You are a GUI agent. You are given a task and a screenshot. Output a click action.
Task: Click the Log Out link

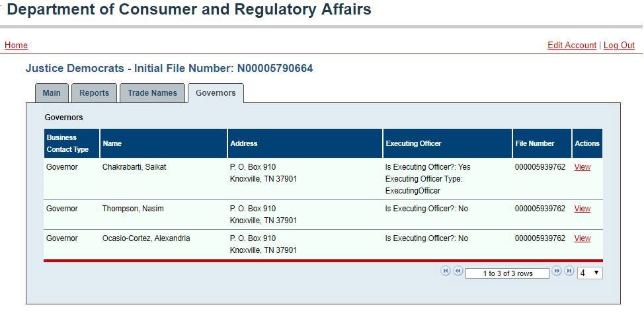619,45
